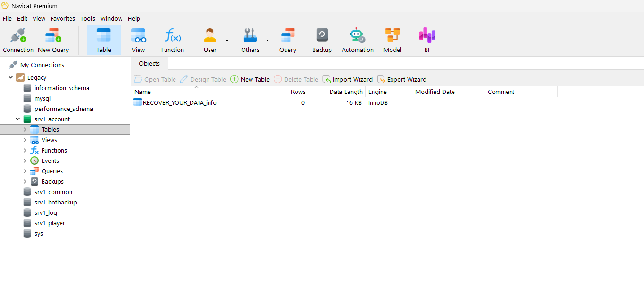Expand the Tables node

pos(25,129)
